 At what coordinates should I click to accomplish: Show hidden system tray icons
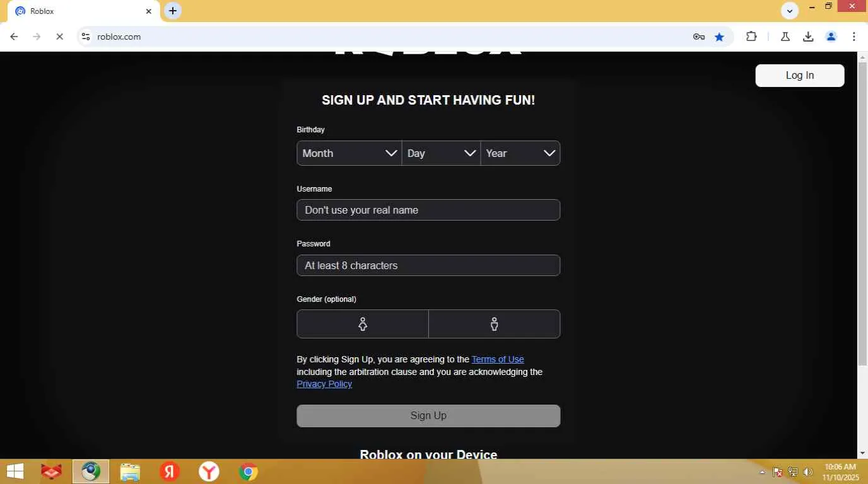pos(762,472)
